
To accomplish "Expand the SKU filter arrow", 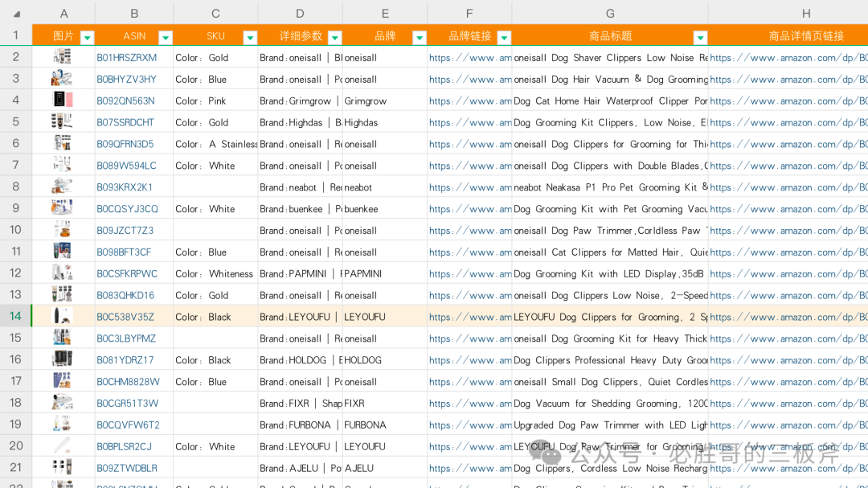I will coord(250,37).
